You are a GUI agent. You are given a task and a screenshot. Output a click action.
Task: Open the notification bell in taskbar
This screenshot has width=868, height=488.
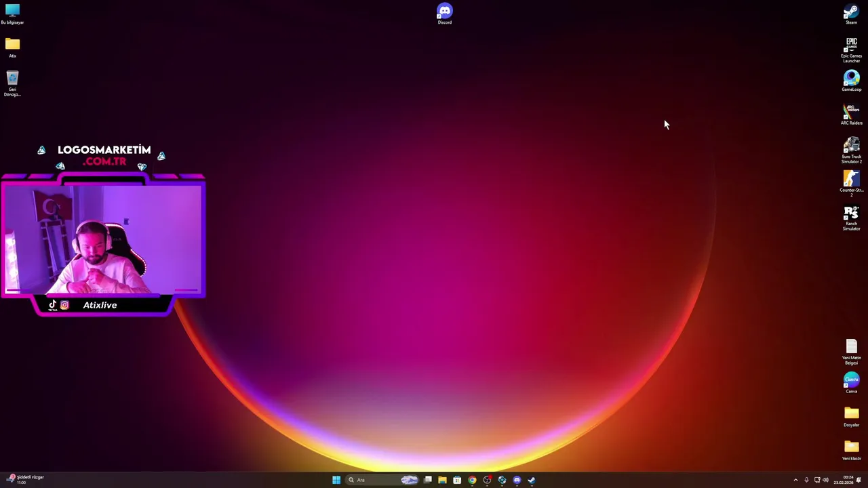859,480
